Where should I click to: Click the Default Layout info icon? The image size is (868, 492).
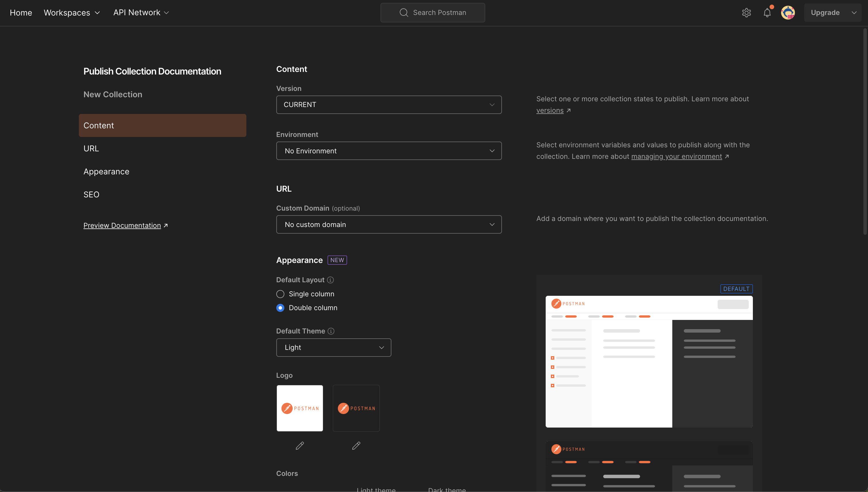[x=331, y=280]
